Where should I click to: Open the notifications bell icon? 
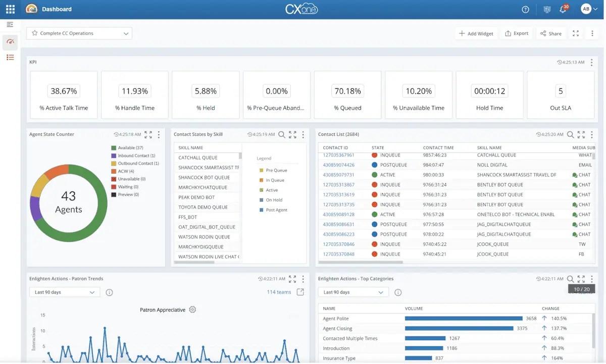[563, 10]
